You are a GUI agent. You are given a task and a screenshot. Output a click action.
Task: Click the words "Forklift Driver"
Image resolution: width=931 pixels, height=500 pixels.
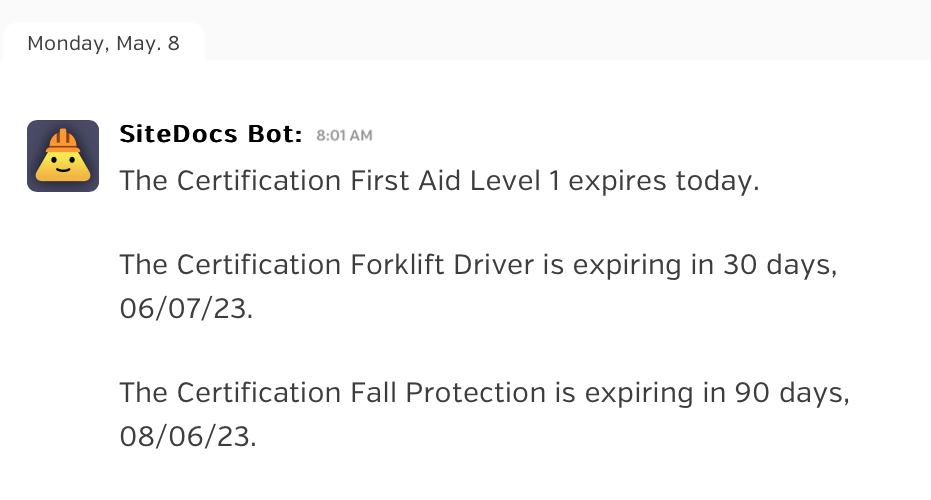pyautogui.click(x=442, y=265)
